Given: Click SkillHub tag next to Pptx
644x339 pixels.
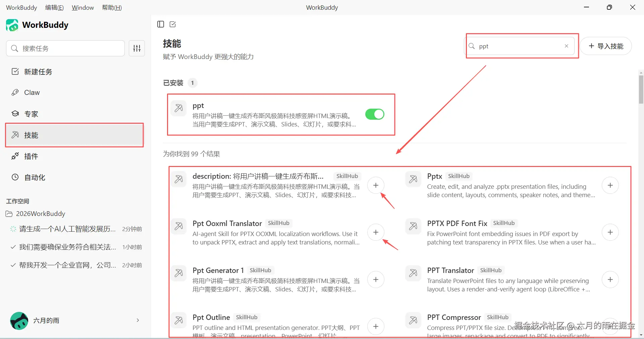Looking at the screenshot, I should [x=459, y=176].
